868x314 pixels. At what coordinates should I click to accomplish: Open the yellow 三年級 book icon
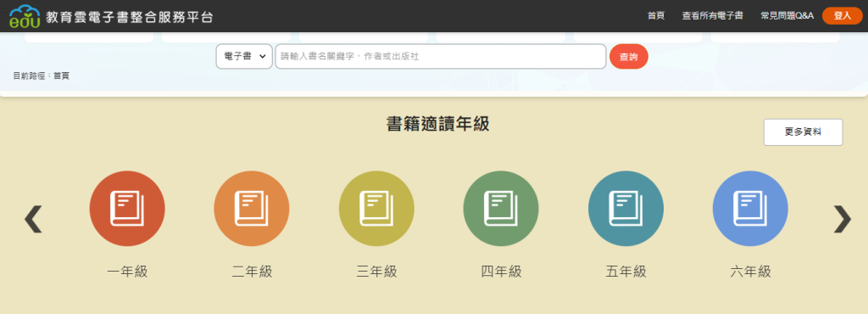pos(376,208)
